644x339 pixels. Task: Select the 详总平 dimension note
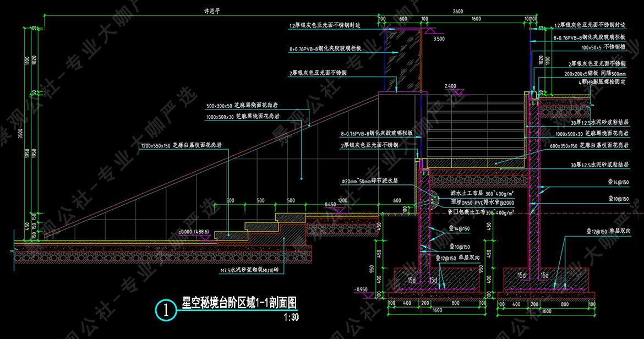212,11
